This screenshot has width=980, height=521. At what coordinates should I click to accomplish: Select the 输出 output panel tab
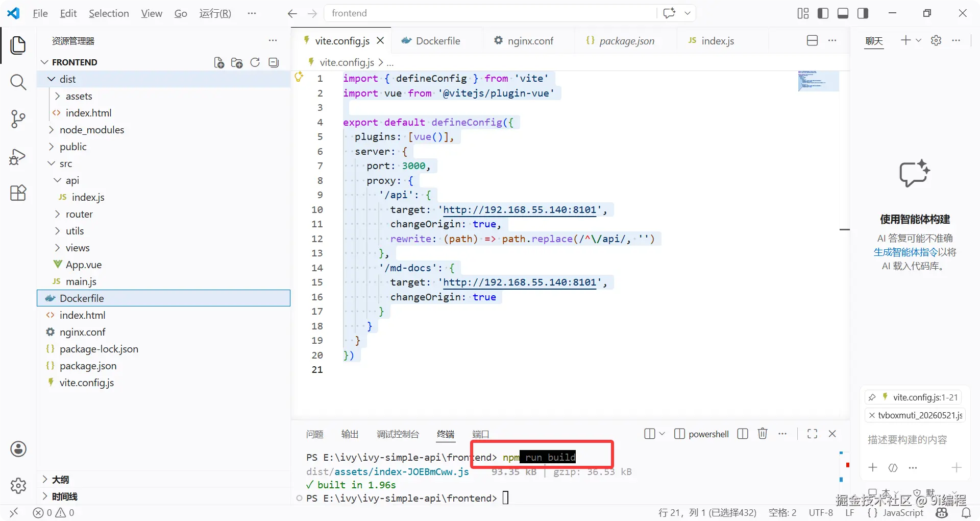click(350, 434)
